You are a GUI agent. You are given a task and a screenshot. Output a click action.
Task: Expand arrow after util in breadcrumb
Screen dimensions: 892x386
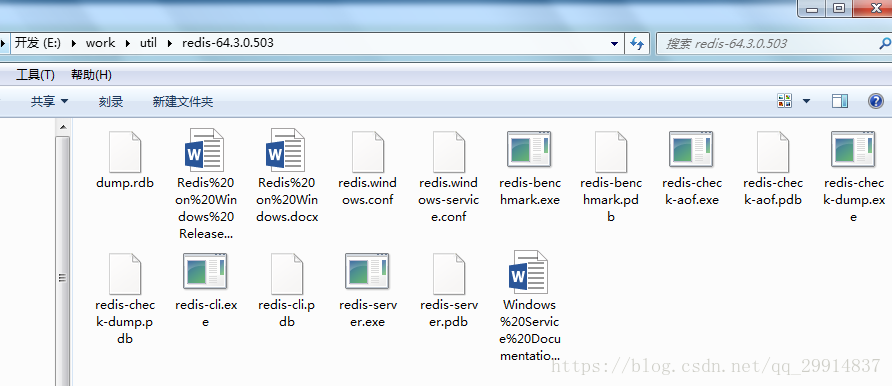click(170, 43)
